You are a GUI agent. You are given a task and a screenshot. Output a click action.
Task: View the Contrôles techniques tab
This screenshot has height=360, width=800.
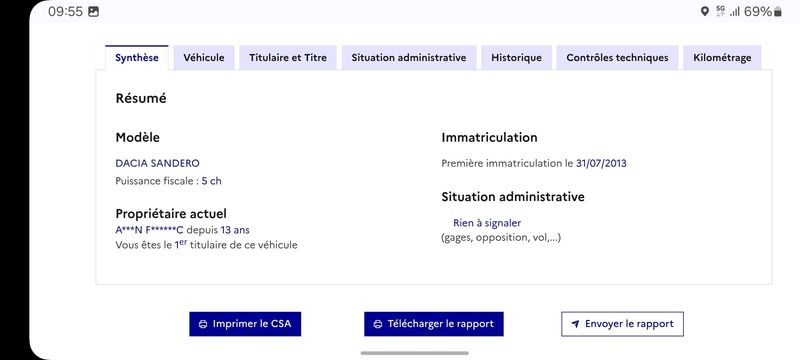click(x=617, y=58)
